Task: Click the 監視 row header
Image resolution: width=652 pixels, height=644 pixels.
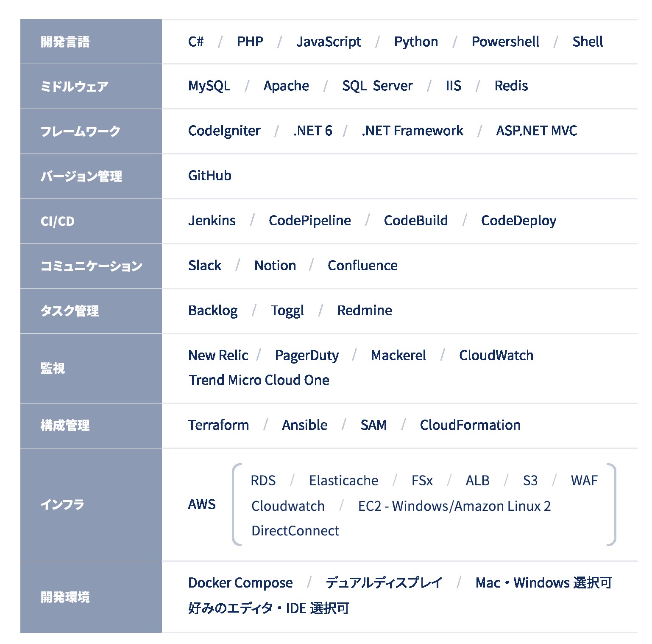Action: (x=91, y=368)
